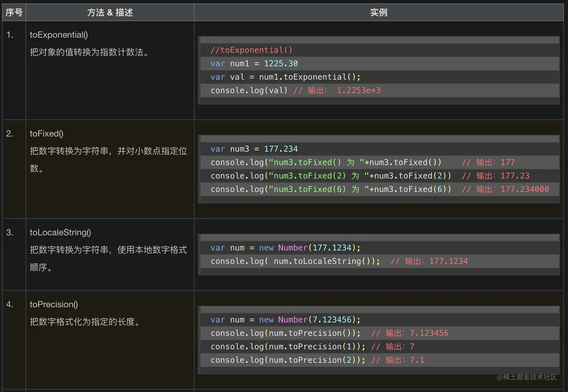The width and height of the screenshot is (568, 392).
Task: Click the //toExponential() comment line
Action: [x=251, y=50]
